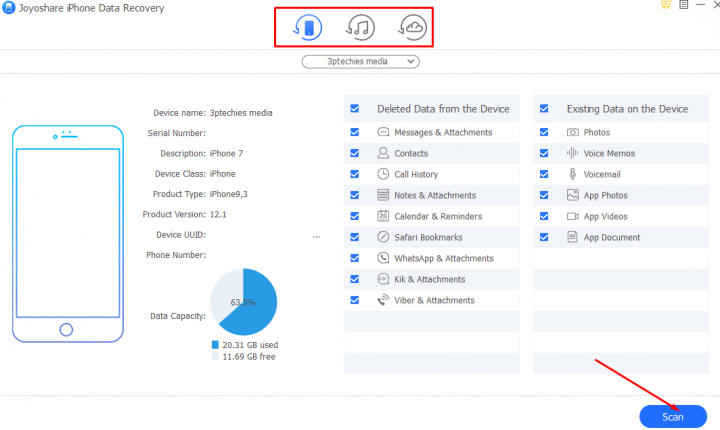Click the Photos camera icon
The height and width of the screenshot is (430, 720).
(x=572, y=132)
